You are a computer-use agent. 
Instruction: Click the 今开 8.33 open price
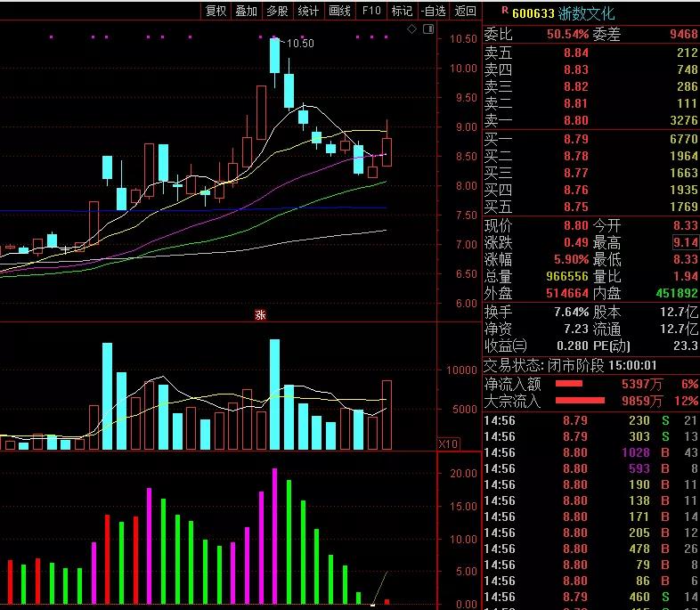coord(686,225)
